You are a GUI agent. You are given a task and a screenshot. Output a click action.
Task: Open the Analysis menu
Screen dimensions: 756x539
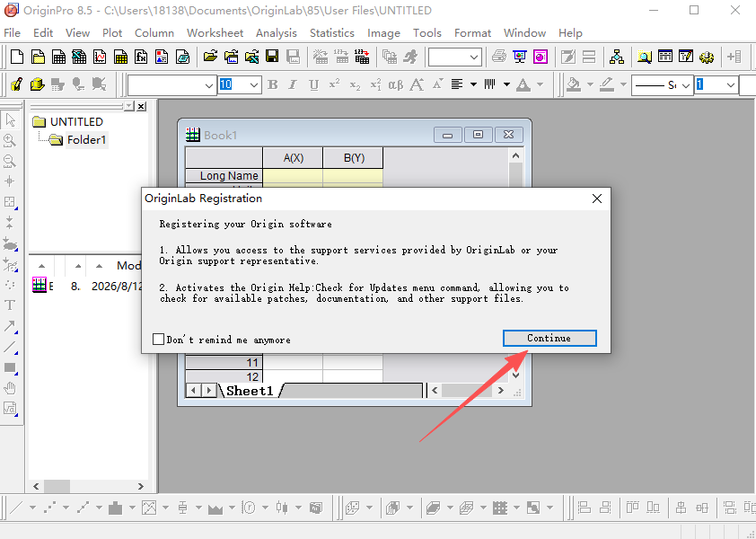pyautogui.click(x=277, y=33)
